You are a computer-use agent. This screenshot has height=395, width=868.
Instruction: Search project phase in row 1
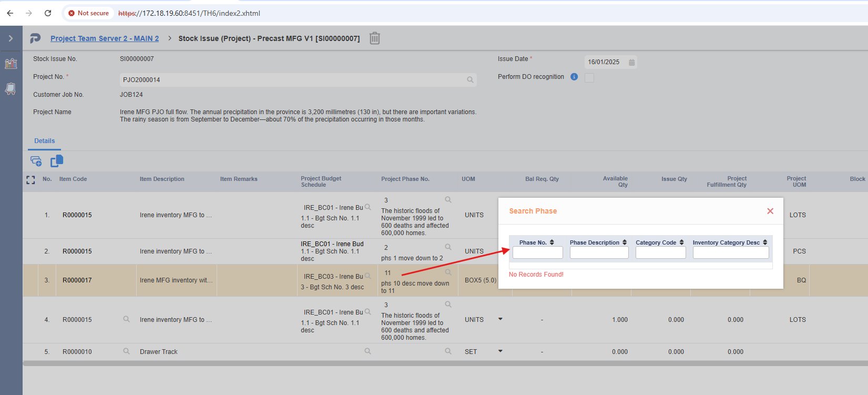(448, 199)
